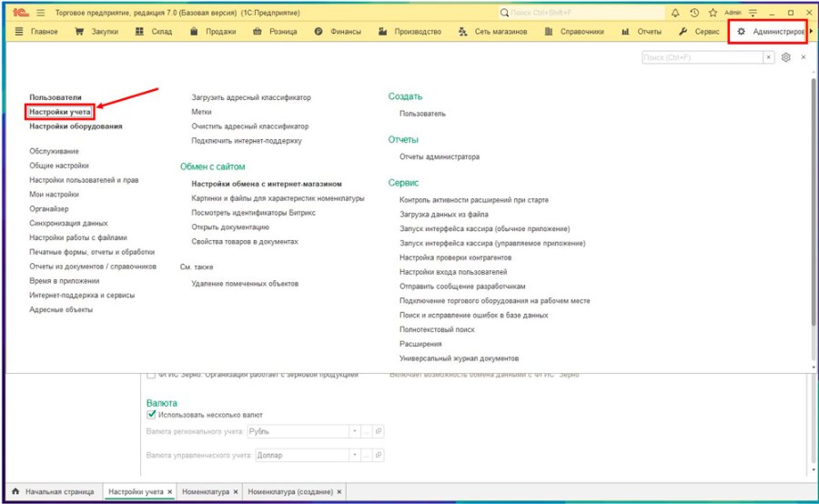This screenshot has height=504, width=819.
Task: Open the Рубль currency card icon
Action: (x=379, y=431)
